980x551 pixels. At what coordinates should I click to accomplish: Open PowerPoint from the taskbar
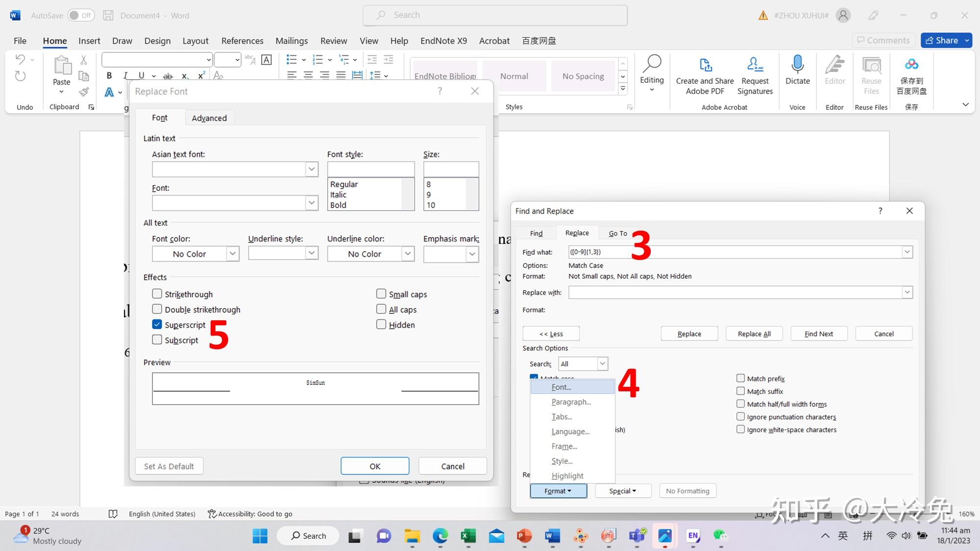[524, 536]
